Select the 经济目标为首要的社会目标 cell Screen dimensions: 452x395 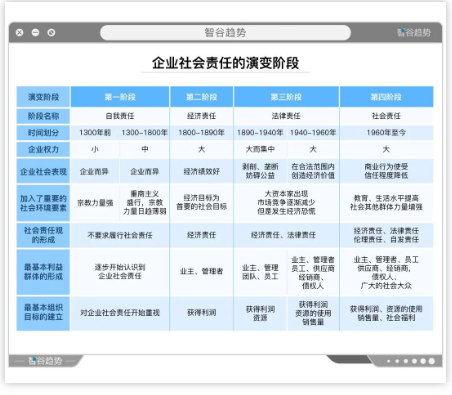[x=202, y=202]
